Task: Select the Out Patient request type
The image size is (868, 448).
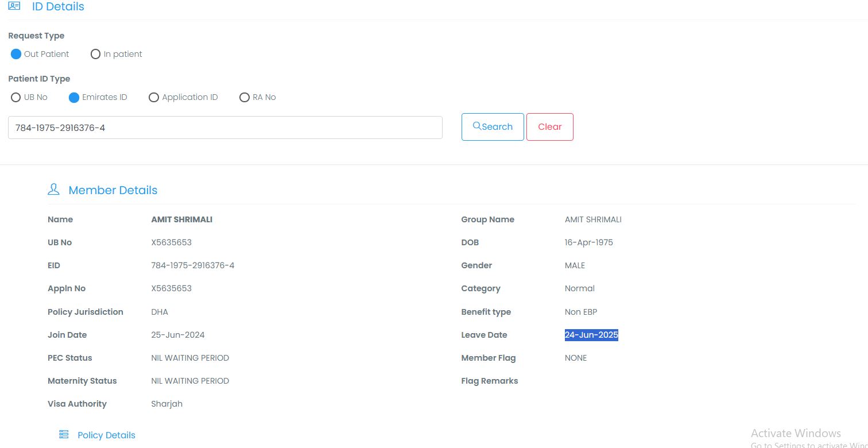Action: click(16, 54)
